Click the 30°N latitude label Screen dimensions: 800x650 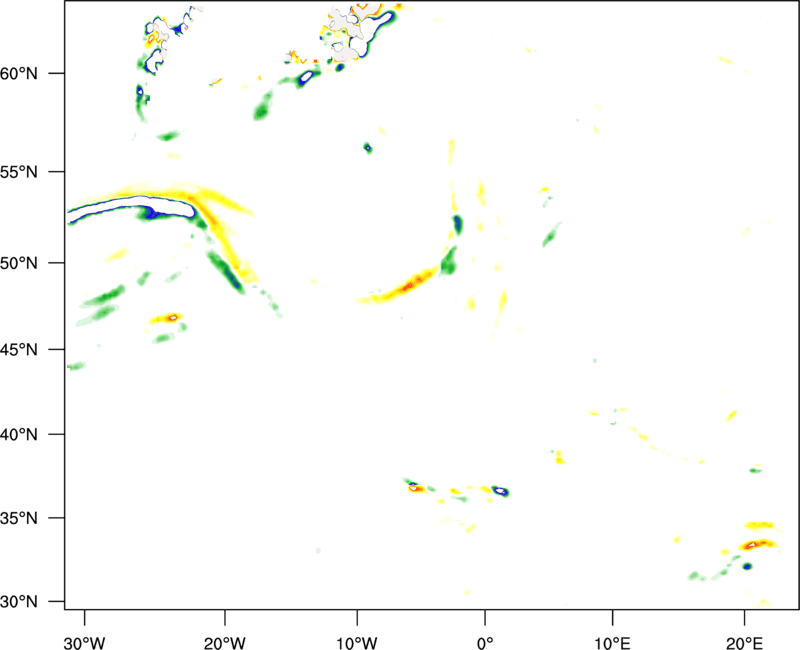[19, 602]
